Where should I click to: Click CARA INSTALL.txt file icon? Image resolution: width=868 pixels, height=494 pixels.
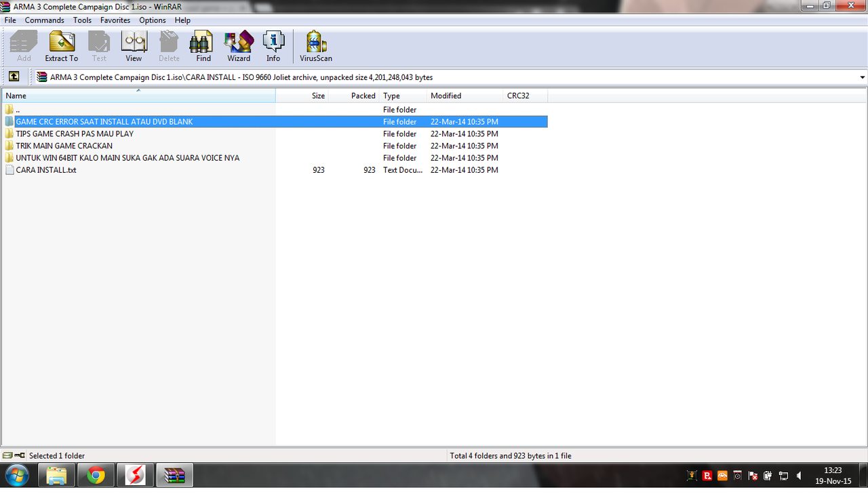(9, 170)
